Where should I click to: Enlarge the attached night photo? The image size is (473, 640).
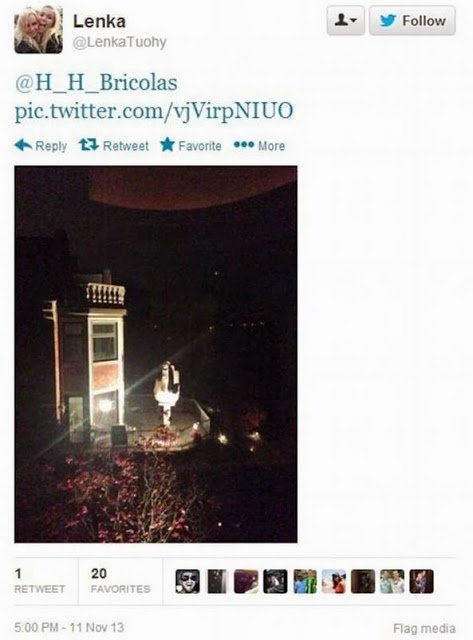coord(156,354)
